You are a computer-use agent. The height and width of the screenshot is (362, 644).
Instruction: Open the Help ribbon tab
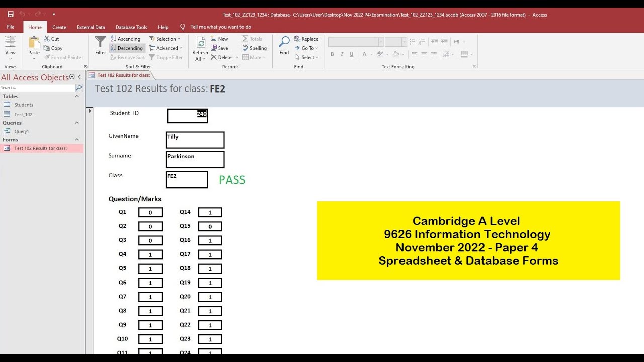click(163, 27)
